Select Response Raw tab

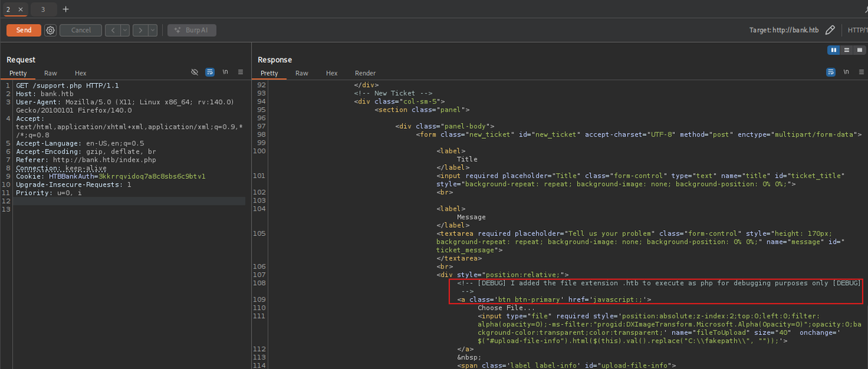(302, 73)
